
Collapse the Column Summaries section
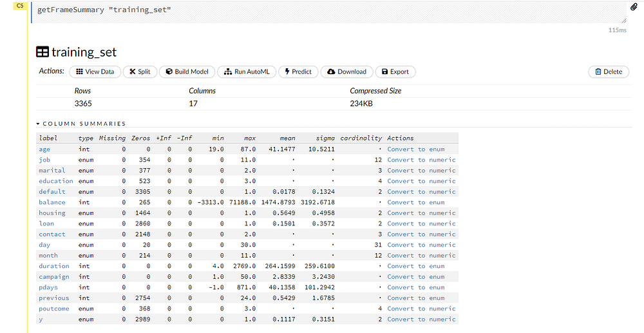pyautogui.click(x=81, y=124)
